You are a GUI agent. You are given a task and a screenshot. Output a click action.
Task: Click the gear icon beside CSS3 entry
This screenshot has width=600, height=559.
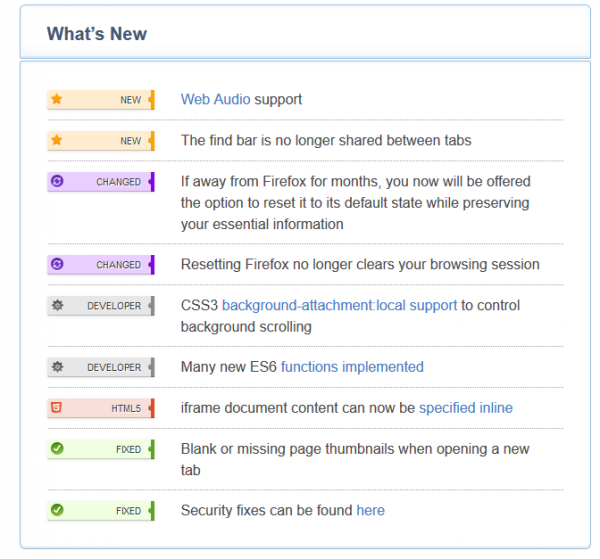[57, 306]
